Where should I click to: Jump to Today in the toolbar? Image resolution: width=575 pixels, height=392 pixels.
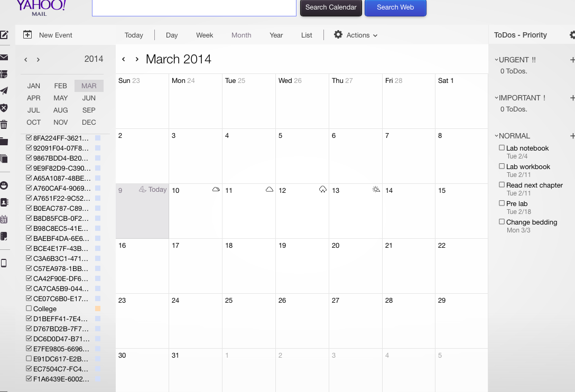tap(134, 35)
